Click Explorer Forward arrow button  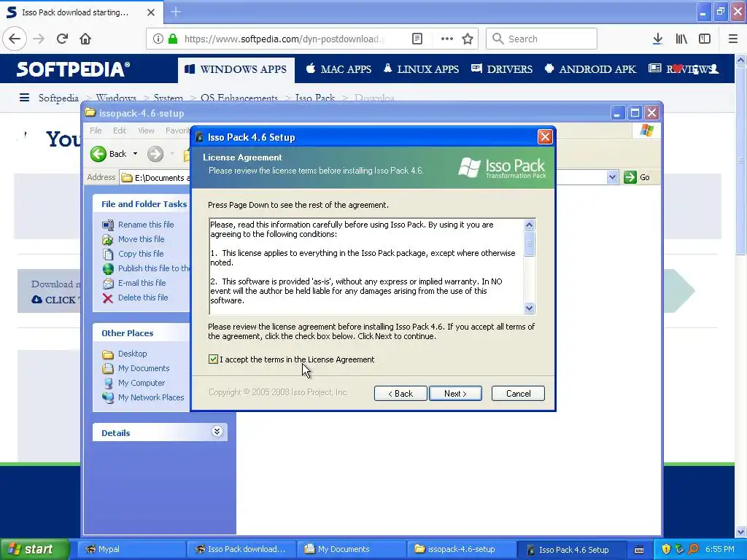[155, 154]
